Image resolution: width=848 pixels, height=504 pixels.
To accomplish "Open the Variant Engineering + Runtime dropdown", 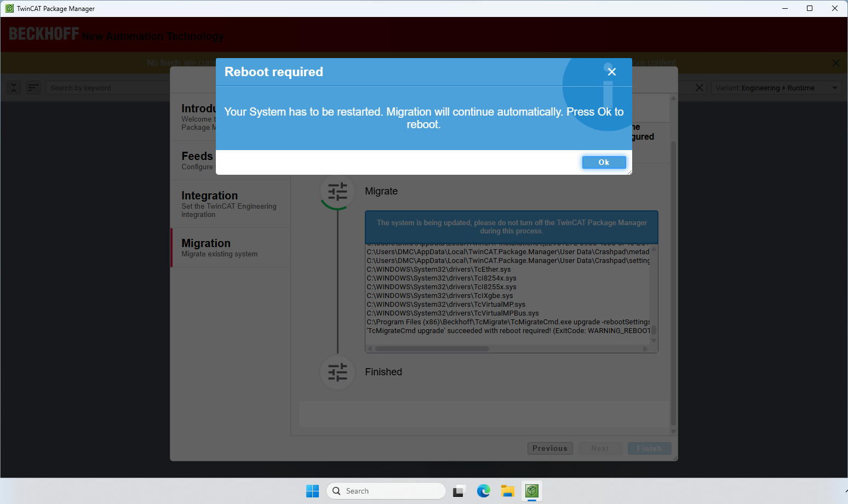I will point(776,88).
